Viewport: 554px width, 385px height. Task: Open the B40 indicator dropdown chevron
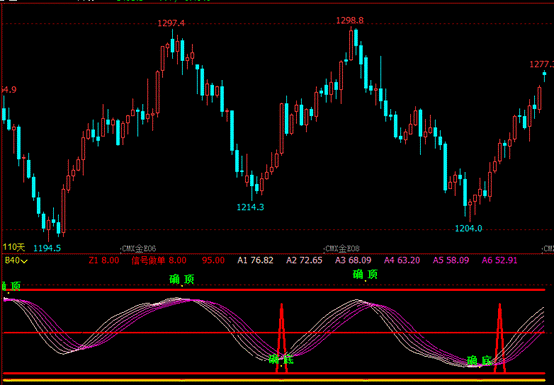pyautogui.click(x=24, y=261)
